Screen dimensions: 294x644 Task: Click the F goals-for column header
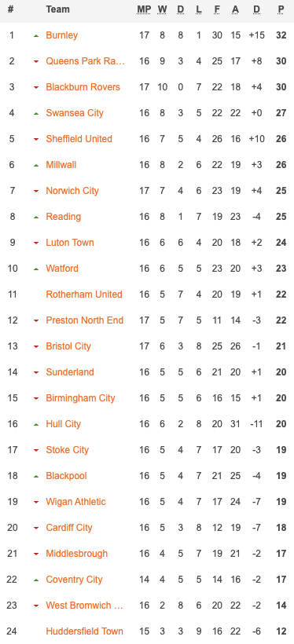click(217, 9)
